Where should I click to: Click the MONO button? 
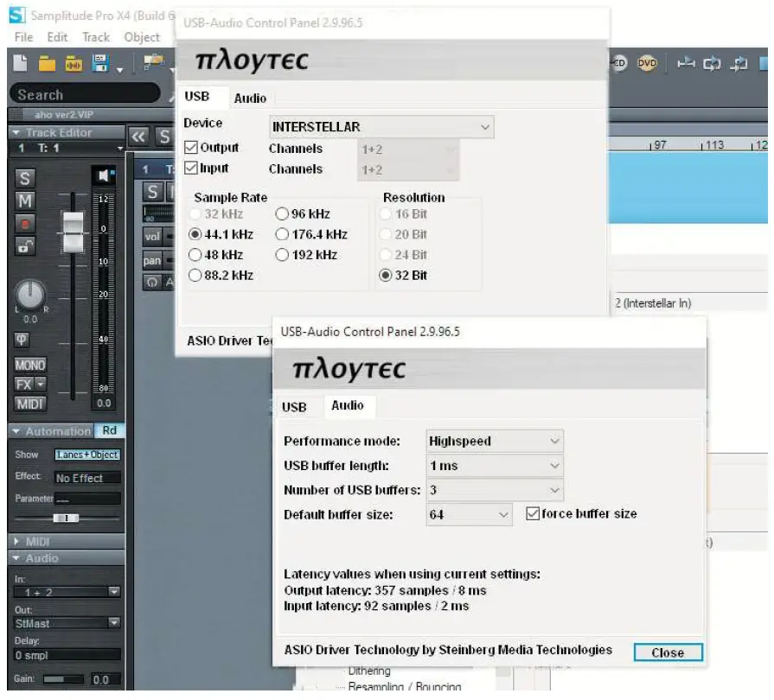[x=29, y=366]
